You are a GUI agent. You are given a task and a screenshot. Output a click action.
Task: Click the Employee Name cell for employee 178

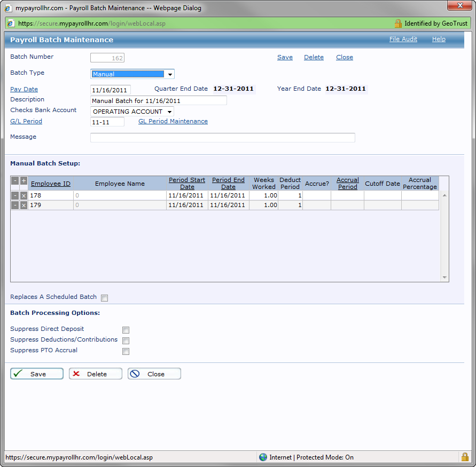(120, 195)
